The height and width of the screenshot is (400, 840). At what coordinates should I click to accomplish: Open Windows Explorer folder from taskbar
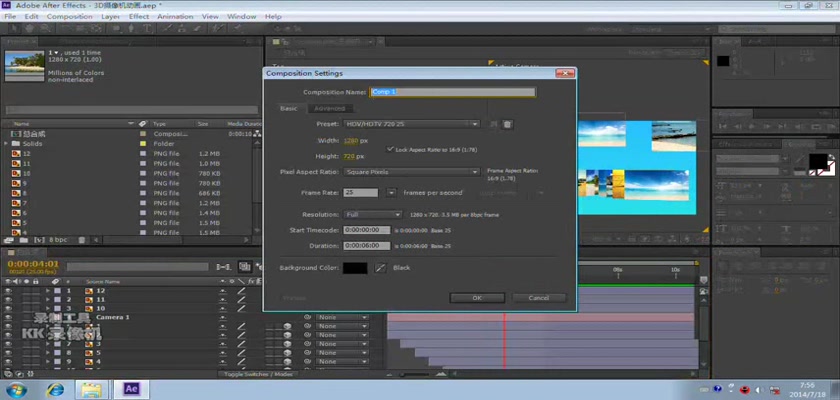pos(92,389)
